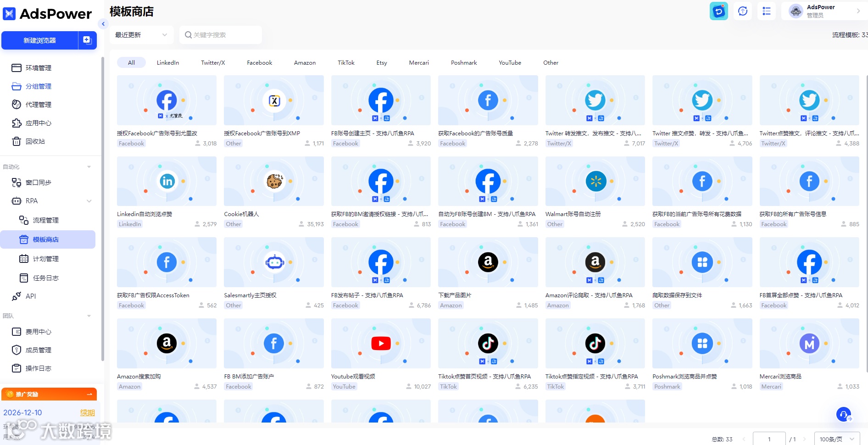Image resolution: width=868 pixels, height=445 pixels.
Task: Show Amazon templates tab
Action: coord(305,63)
